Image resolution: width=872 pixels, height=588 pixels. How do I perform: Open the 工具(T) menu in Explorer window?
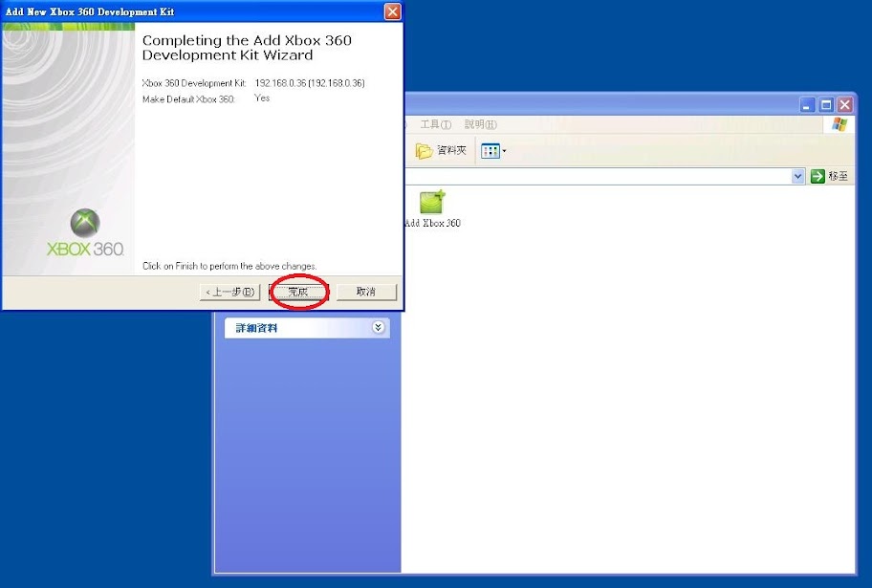[x=435, y=124]
